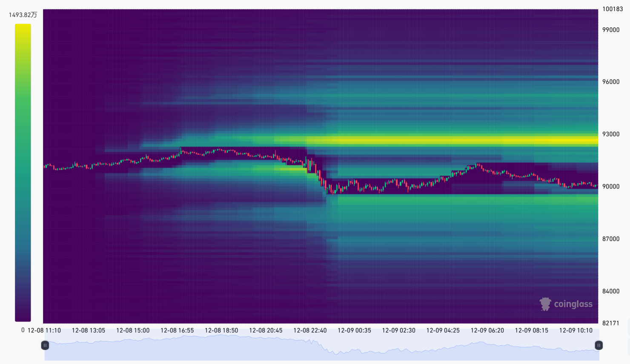Image resolution: width=630 pixels, height=364 pixels.
Task: Click the 12-08 11:10 time axis label
Action: pos(44,330)
